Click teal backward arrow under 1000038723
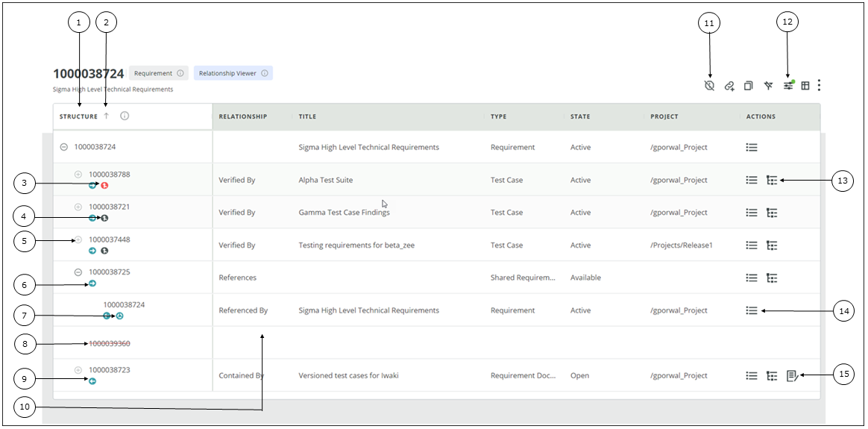 (x=92, y=381)
